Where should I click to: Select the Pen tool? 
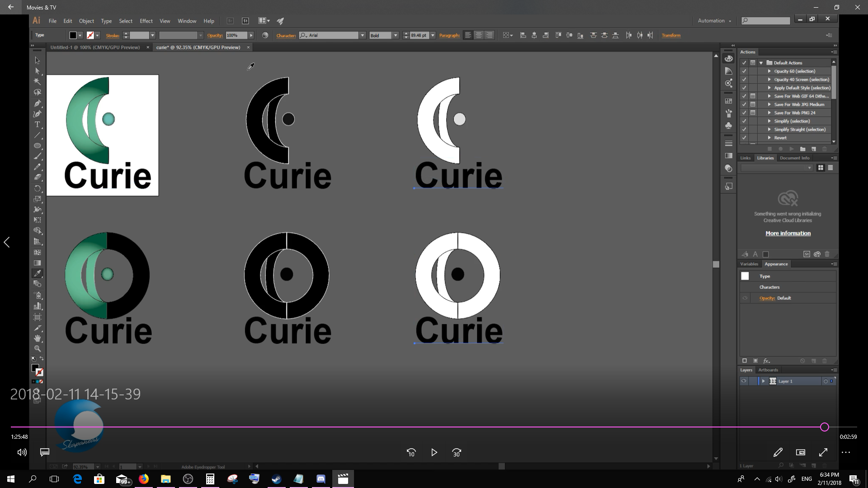tap(38, 103)
